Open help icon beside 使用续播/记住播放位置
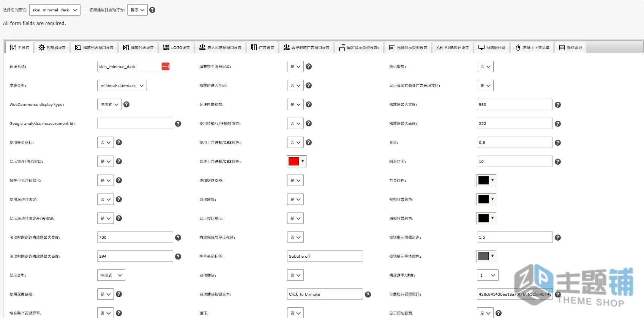The height and width of the screenshot is (318, 644). [309, 123]
